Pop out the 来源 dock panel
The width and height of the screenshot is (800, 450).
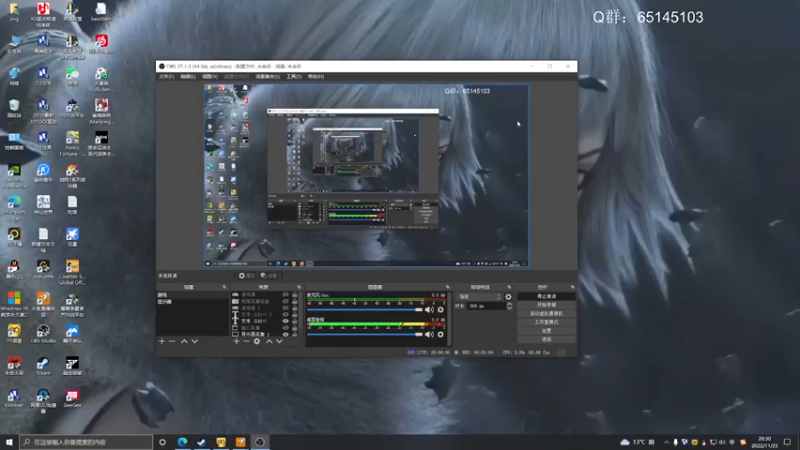click(299, 287)
